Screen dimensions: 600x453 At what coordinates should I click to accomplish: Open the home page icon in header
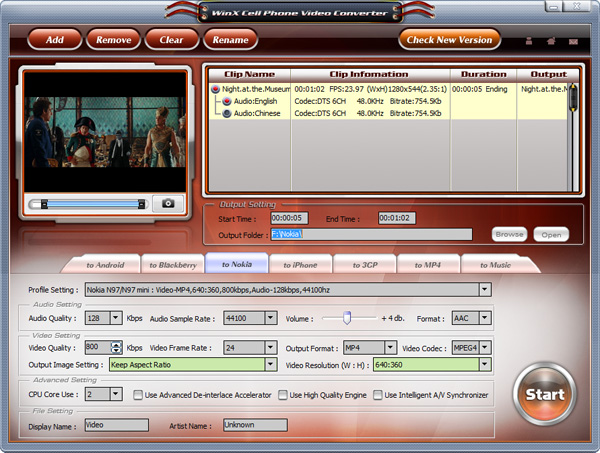551,41
